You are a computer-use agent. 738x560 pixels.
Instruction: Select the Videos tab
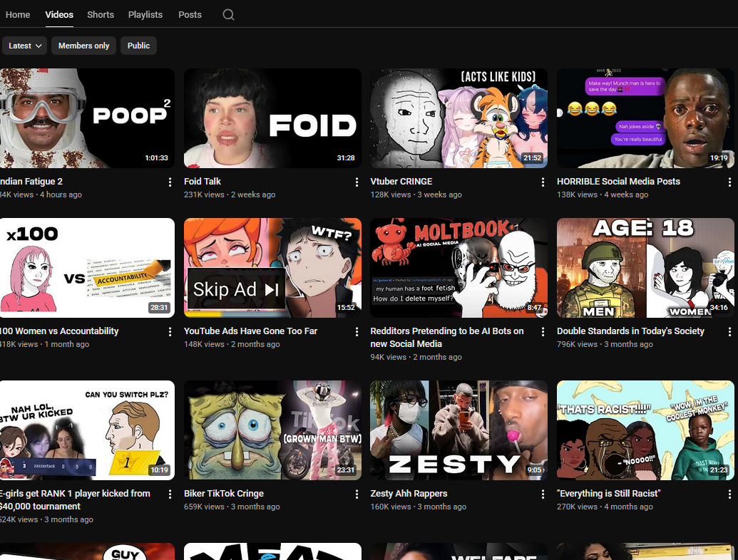(x=59, y=14)
